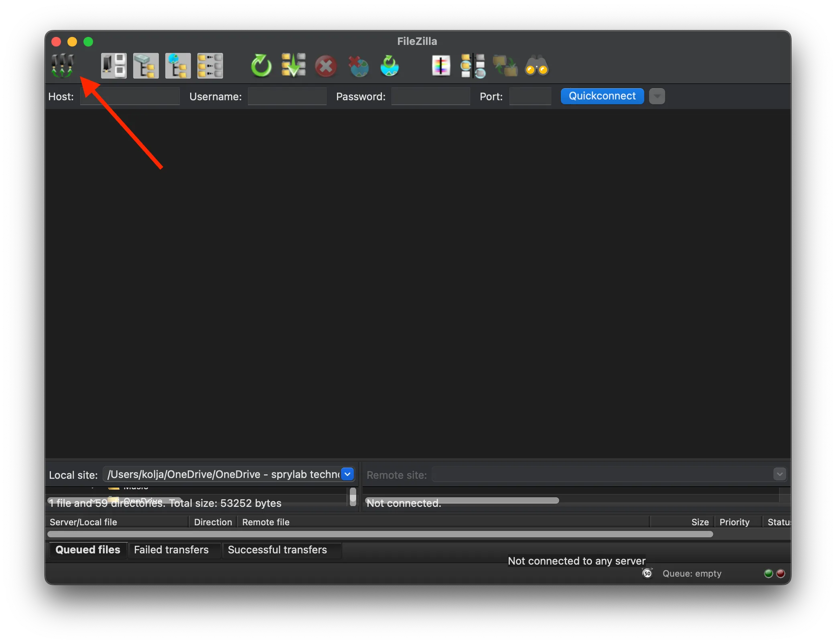Image resolution: width=836 pixels, height=644 pixels.
Task: Open the Remote site path dropdown
Action: click(779, 474)
